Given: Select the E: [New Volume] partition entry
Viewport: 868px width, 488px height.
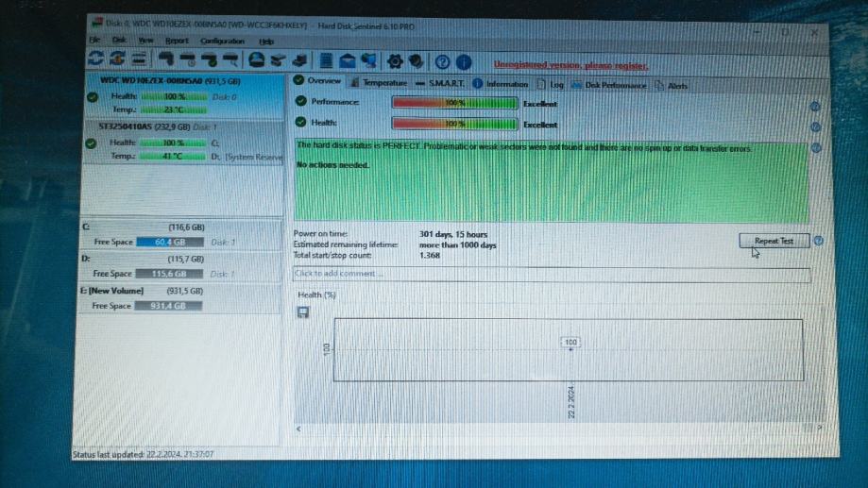Looking at the screenshot, I should click(179, 298).
